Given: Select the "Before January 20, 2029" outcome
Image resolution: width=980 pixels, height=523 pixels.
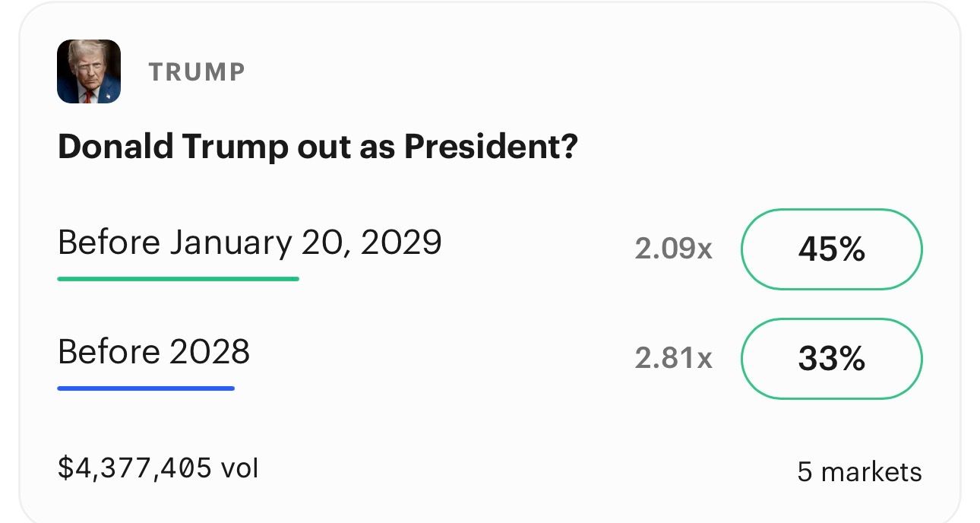Looking at the screenshot, I should click(x=249, y=242).
